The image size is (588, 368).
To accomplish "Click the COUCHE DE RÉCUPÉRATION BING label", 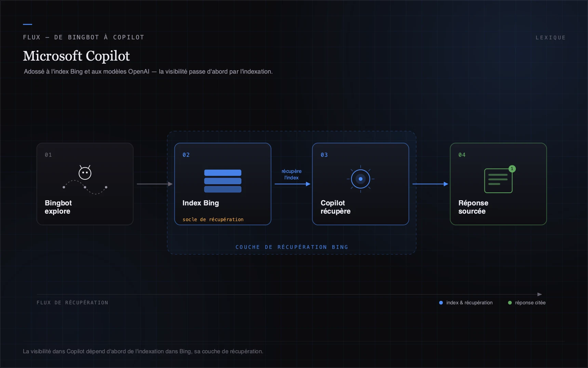I will click(292, 247).
